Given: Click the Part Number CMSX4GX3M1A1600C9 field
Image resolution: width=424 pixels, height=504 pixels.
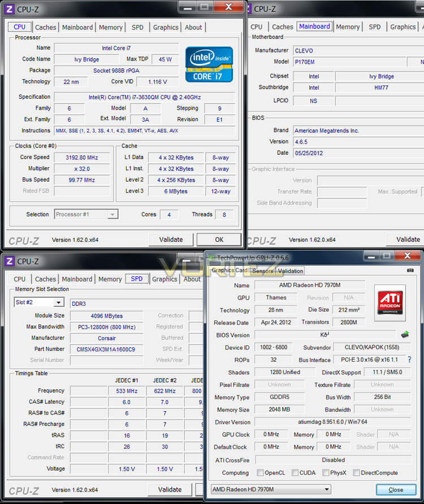Looking at the screenshot, I should tap(106, 349).
